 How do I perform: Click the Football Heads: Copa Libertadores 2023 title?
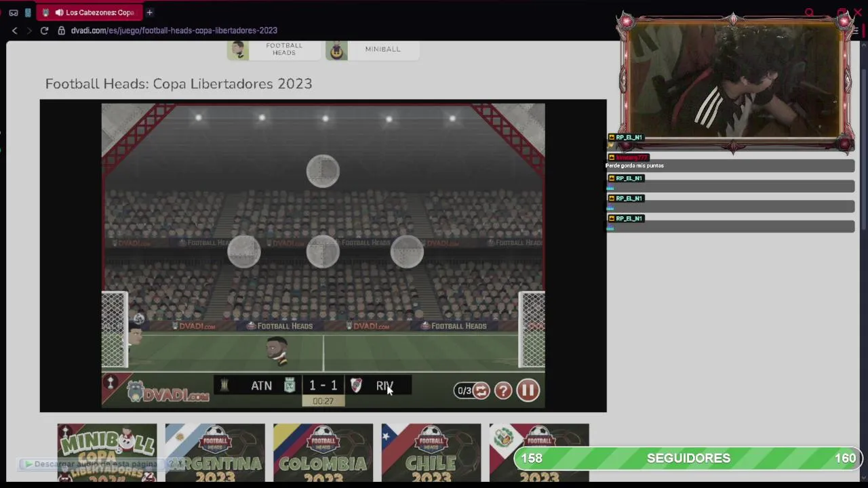coord(178,83)
